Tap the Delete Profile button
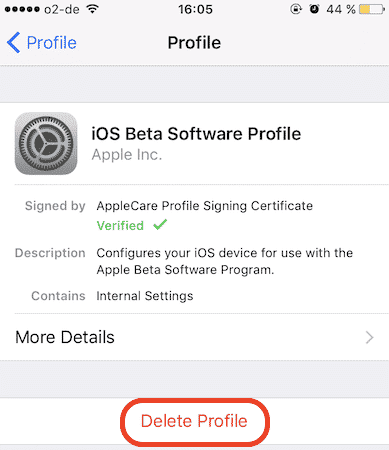 pos(194,421)
